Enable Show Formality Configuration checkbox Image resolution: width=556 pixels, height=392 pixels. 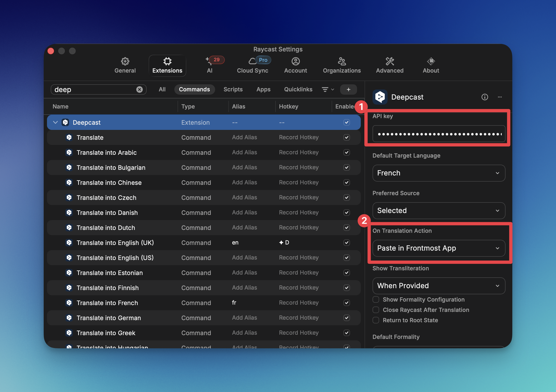click(x=376, y=299)
